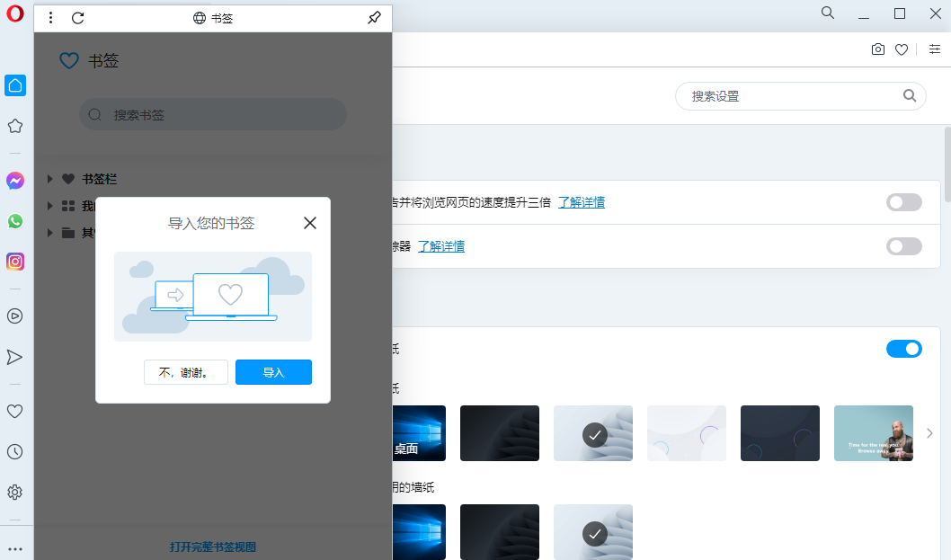
Task: Expand the 其他 bookmarks folder
Action: 50,232
